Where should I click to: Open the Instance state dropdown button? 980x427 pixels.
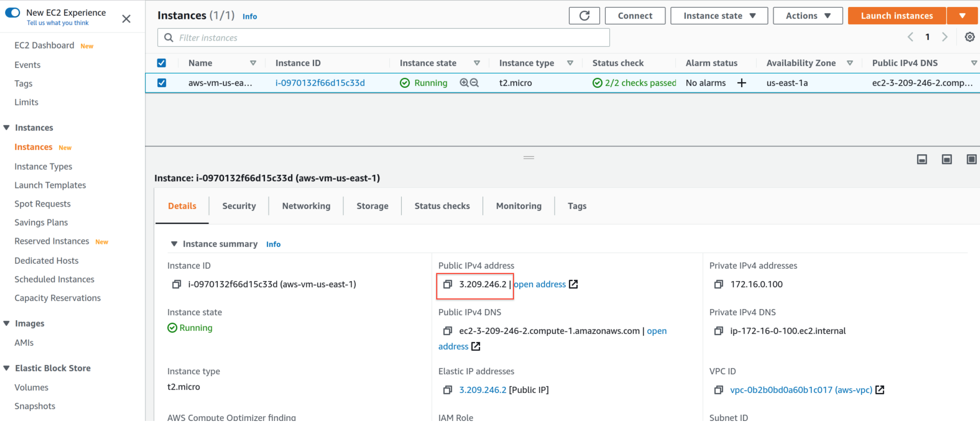719,16
